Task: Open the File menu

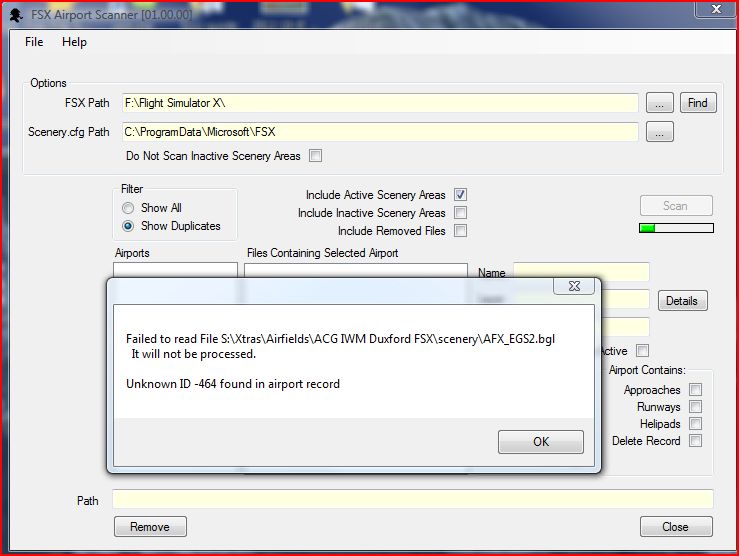Action: tap(34, 42)
